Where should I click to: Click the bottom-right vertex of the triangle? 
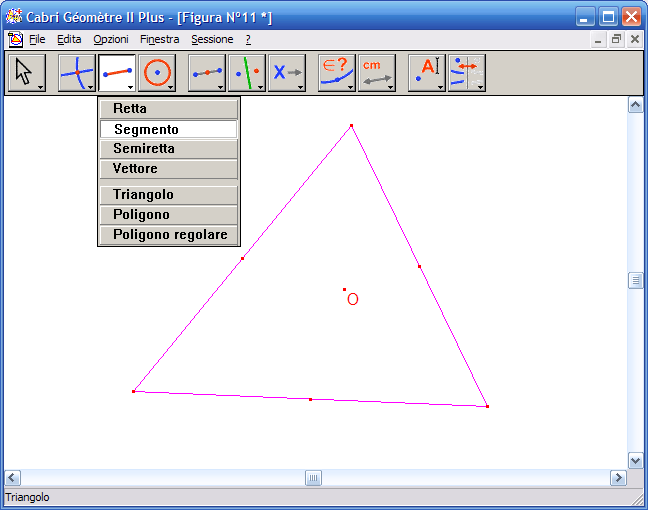point(488,407)
